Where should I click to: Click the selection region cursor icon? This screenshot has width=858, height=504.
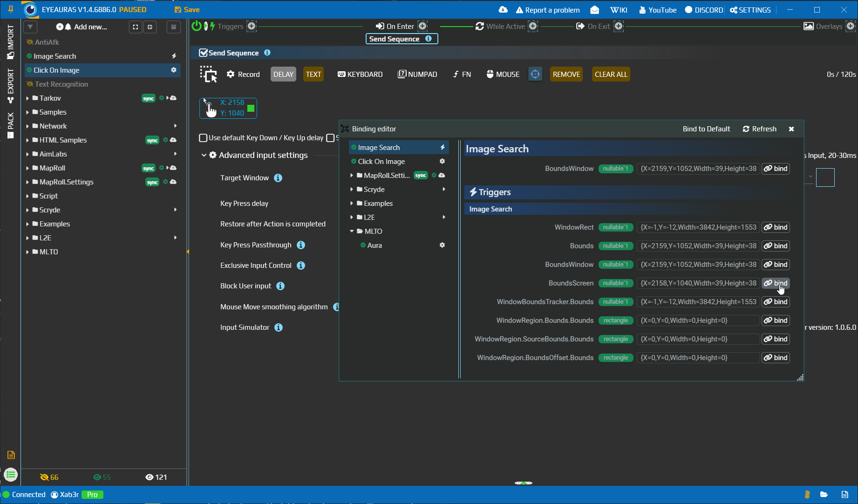(208, 74)
